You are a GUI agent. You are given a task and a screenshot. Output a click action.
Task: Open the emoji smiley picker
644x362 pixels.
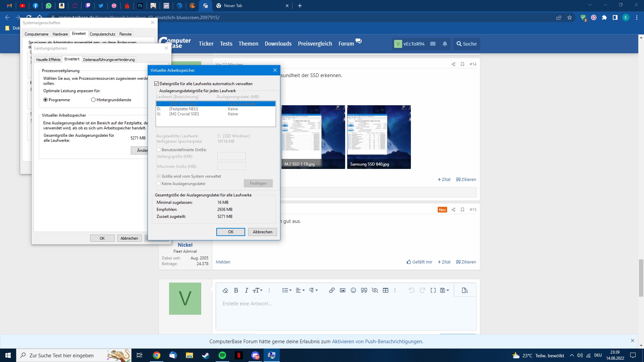(353, 290)
